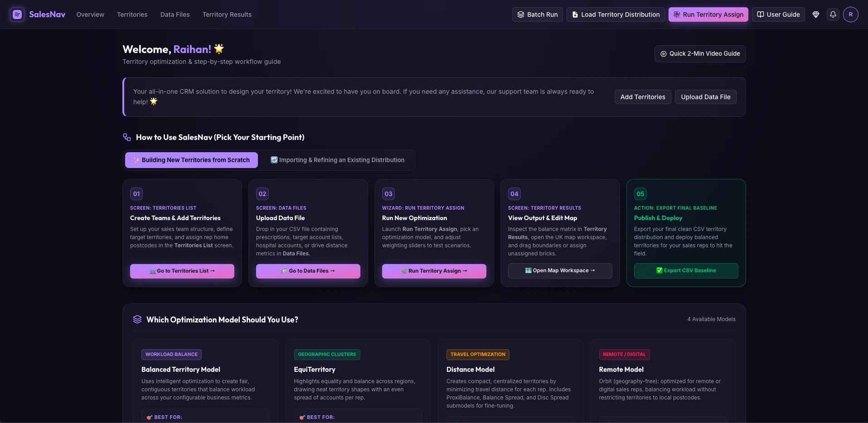Select Building New Territories from Scratch tab

[x=191, y=160]
